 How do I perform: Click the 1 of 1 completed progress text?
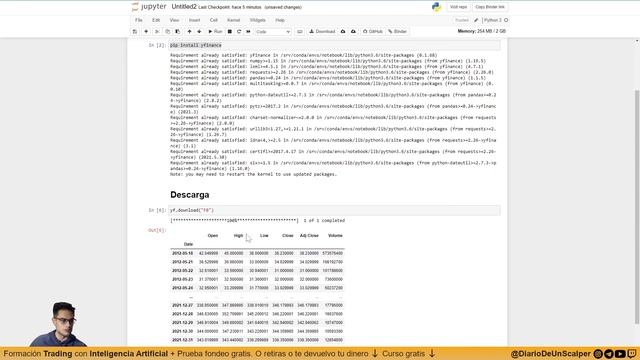pyautogui.click(x=324, y=220)
